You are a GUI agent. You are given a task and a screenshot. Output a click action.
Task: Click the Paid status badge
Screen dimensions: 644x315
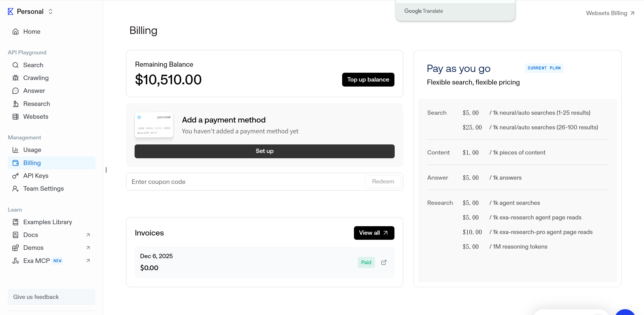(366, 262)
